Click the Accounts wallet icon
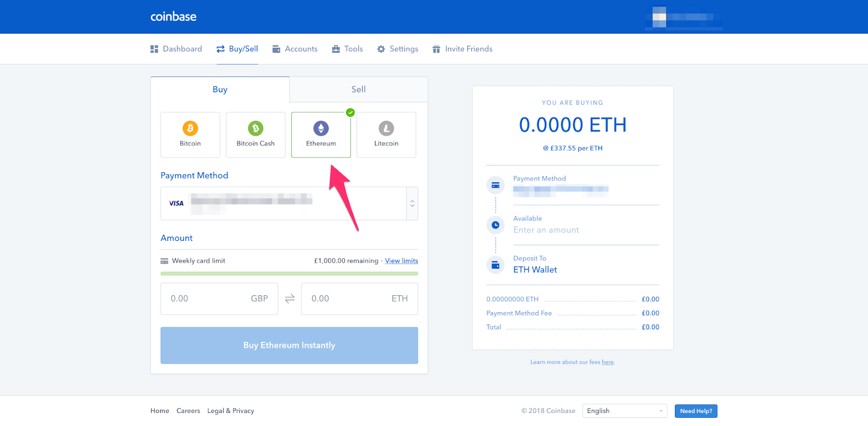Screen dimensions: 868x426 pos(276,49)
